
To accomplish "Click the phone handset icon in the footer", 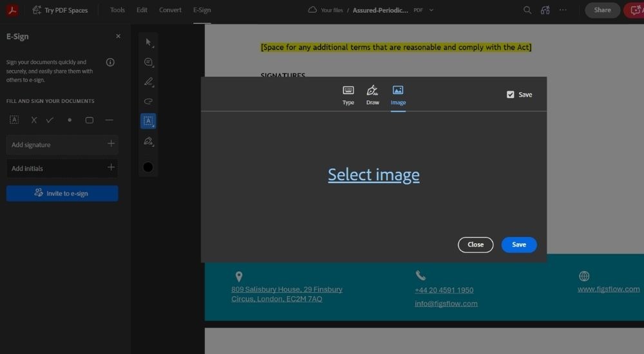I will (421, 275).
